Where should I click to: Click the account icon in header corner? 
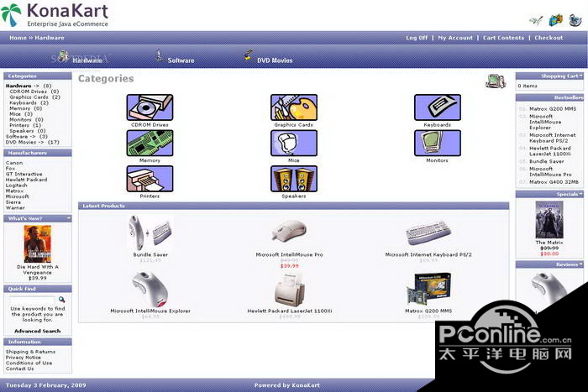pyautogui.click(x=536, y=20)
